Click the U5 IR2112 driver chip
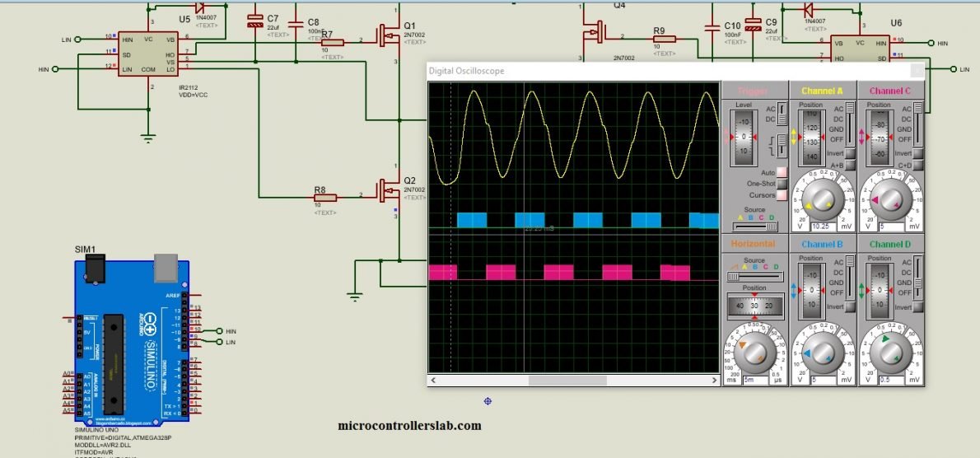 tap(149, 55)
